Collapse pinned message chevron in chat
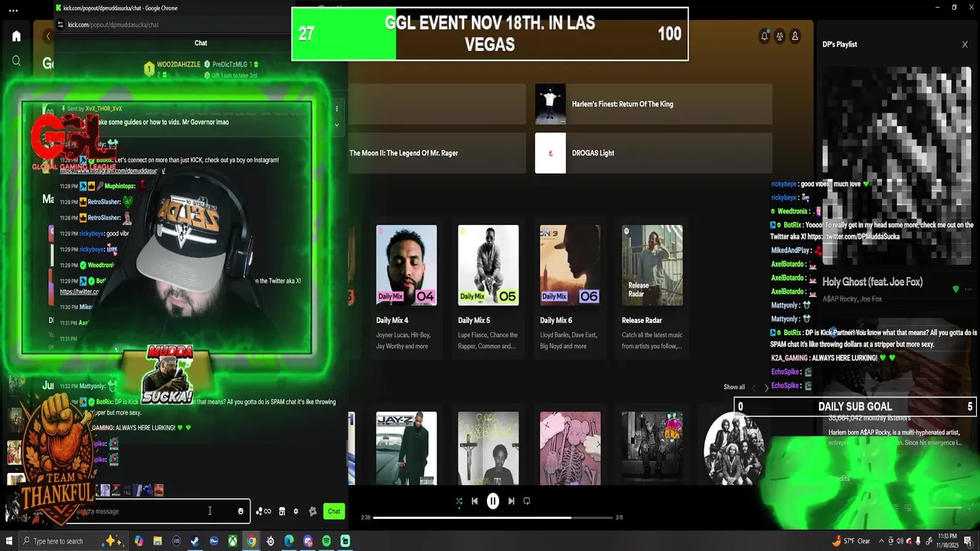The height and width of the screenshot is (551, 980). pyautogui.click(x=336, y=125)
